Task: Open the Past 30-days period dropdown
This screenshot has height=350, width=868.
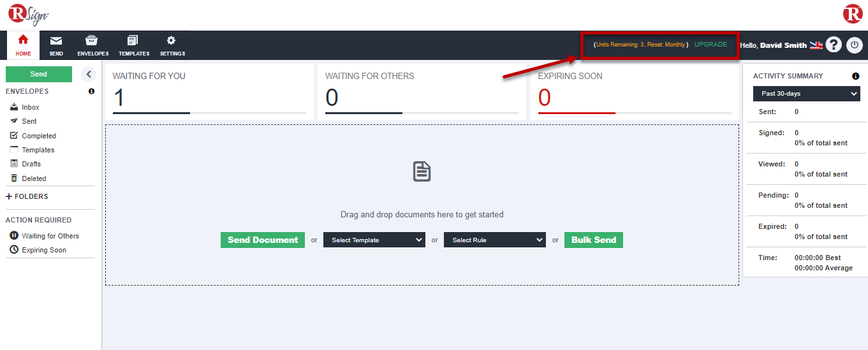Action: coord(807,94)
